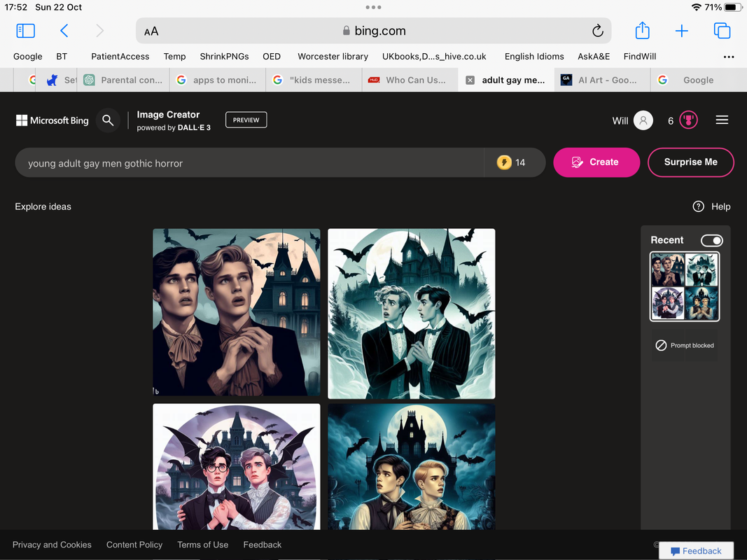Open the UKbooks hive.co.uk bookmark
Viewport: 747px width, 560px height.
tap(434, 56)
